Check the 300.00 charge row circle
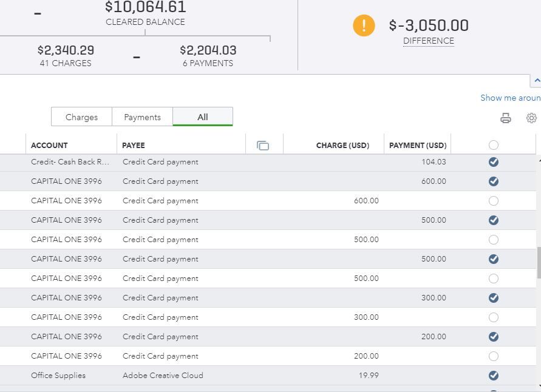The image size is (541, 392). [493, 317]
